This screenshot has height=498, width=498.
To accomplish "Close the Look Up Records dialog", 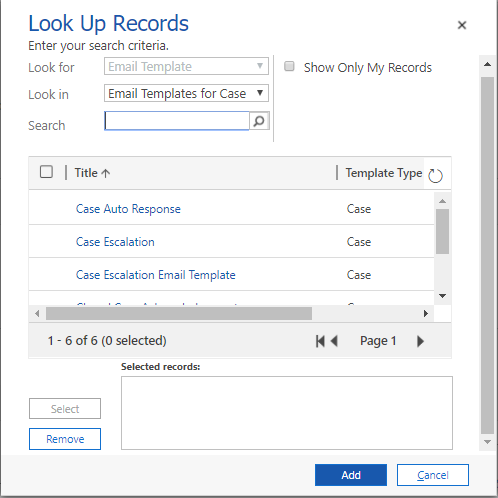I will pyautogui.click(x=462, y=25).
